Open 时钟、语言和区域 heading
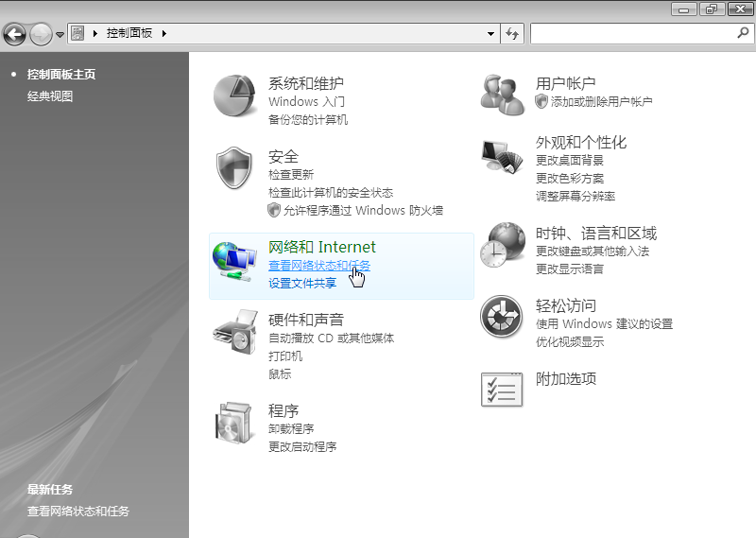The image size is (756, 538). coord(596,233)
